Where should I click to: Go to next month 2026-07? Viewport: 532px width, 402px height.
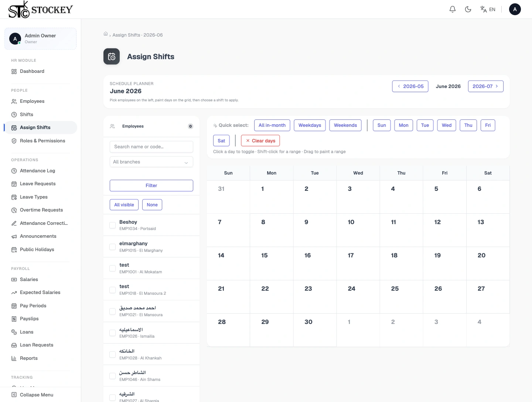485,86
